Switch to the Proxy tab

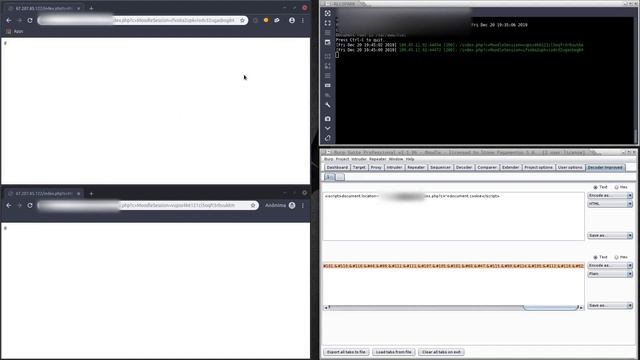point(376,167)
